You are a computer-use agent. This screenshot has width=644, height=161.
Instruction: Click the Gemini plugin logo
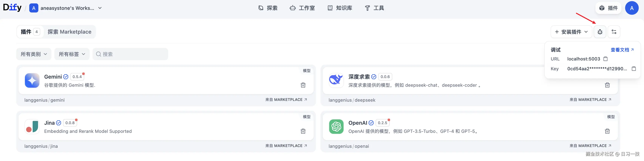click(32, 80)
